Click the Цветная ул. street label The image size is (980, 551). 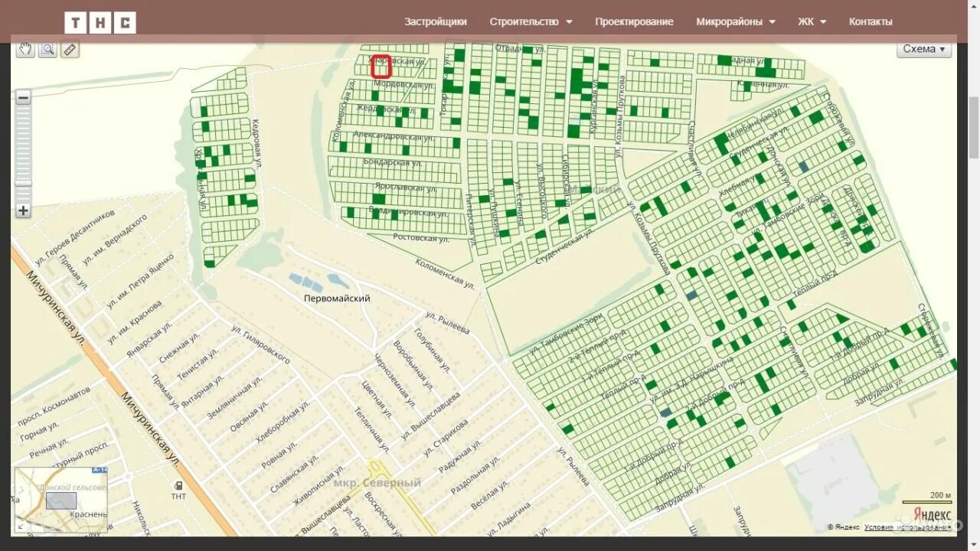pyautogui.click(x=376, y=398)
